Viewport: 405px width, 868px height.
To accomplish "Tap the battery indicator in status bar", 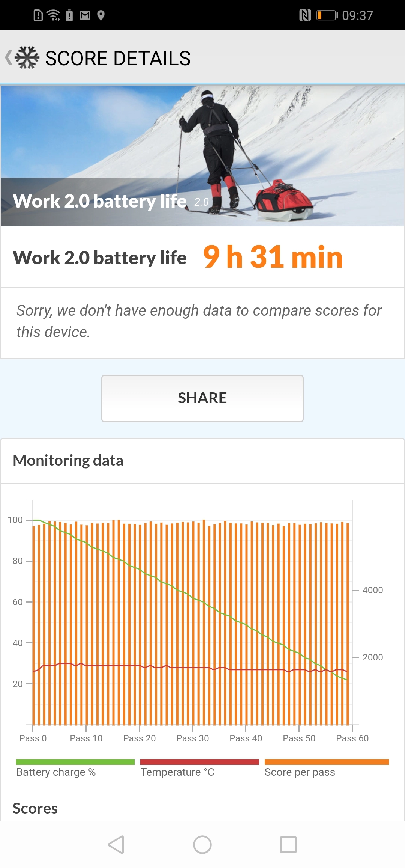I will [x=327, y=15].
